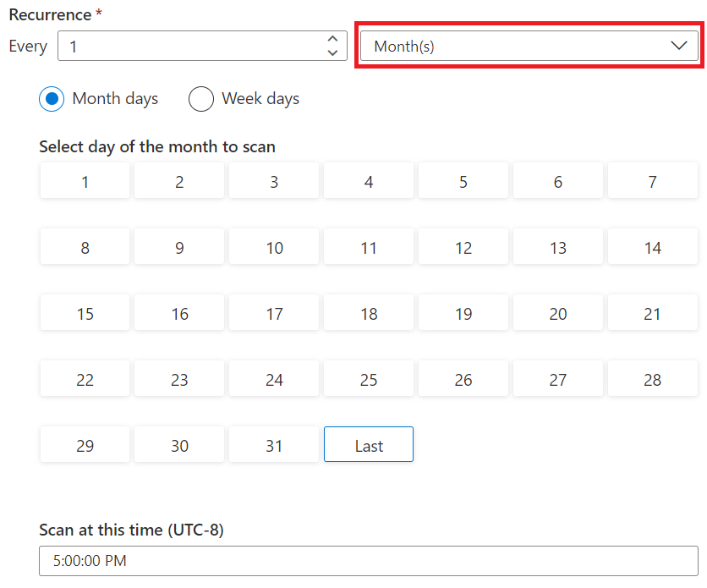Select day 31 of the month
707x588 pixels.
[274, 446]
